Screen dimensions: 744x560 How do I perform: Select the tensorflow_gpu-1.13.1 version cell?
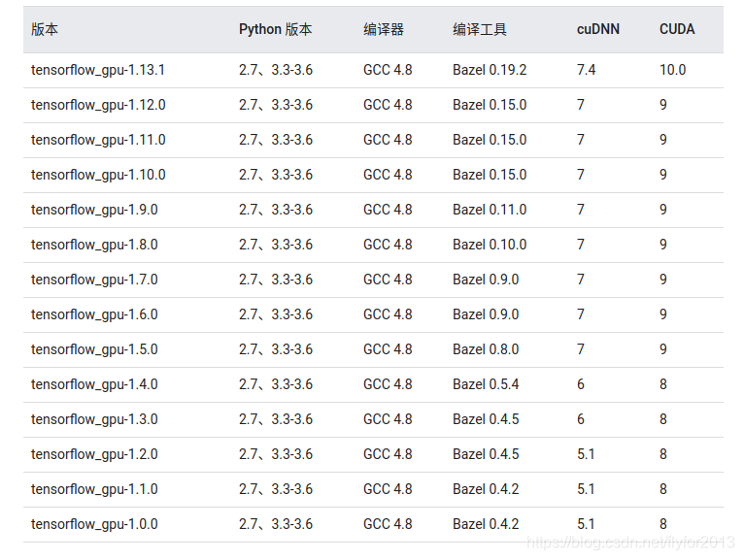[x=98, y=70]
